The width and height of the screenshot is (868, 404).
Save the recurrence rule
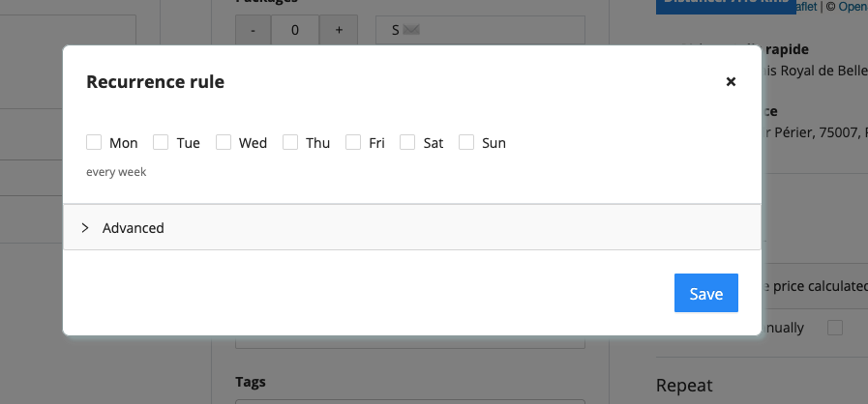pos(705,293)
